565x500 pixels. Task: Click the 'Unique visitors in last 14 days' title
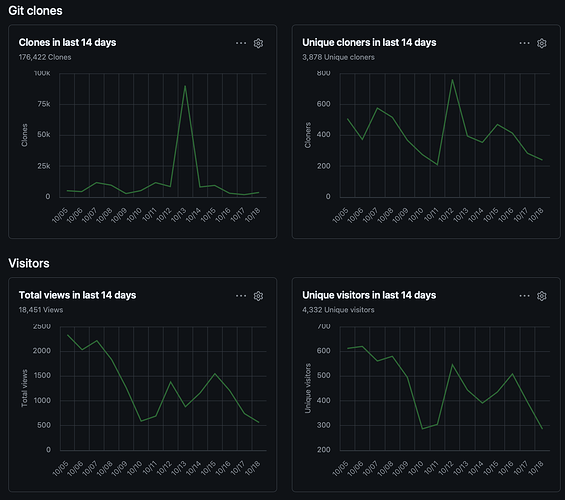369,295
